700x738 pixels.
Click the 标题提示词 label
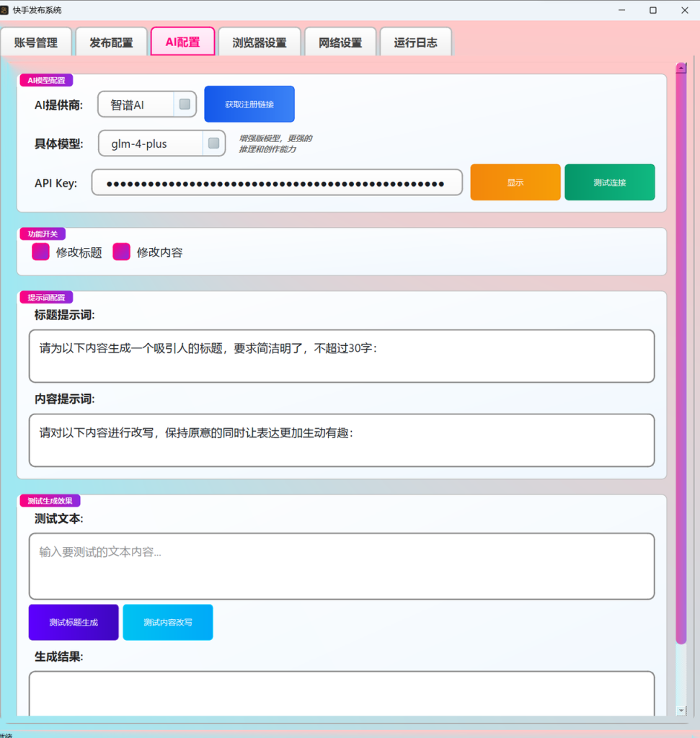[x=64, y=315]
